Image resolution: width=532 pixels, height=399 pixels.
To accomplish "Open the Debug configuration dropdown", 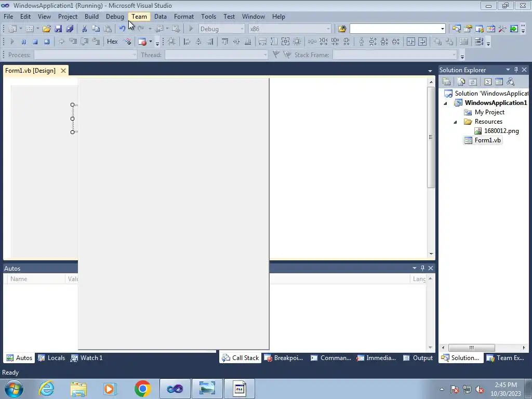I will [242, 29].
